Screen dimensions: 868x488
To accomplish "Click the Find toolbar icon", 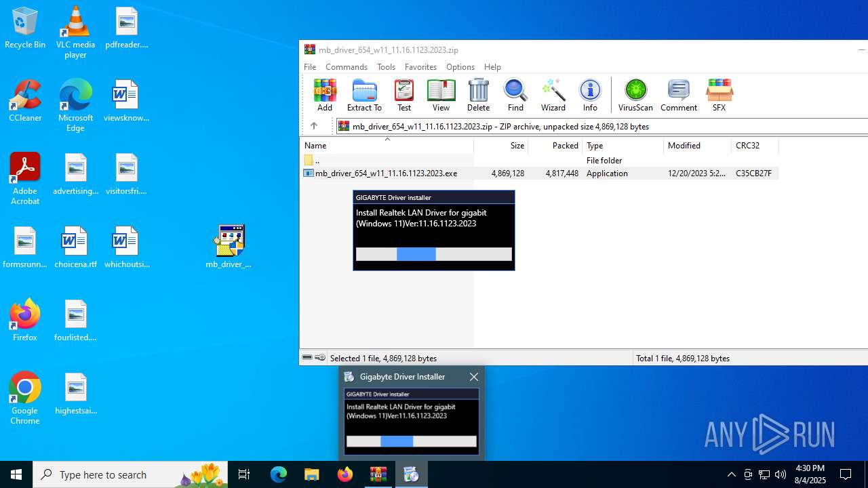I will point(515,95).
